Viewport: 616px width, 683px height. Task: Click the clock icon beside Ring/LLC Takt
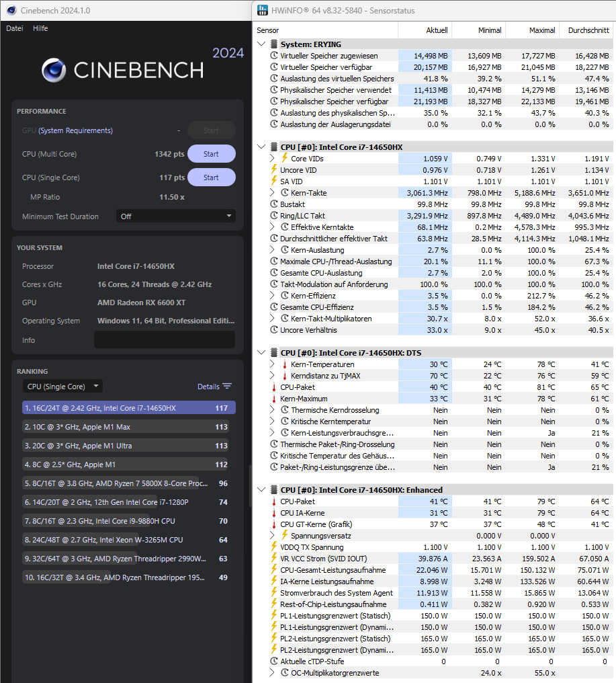[274, 215]
